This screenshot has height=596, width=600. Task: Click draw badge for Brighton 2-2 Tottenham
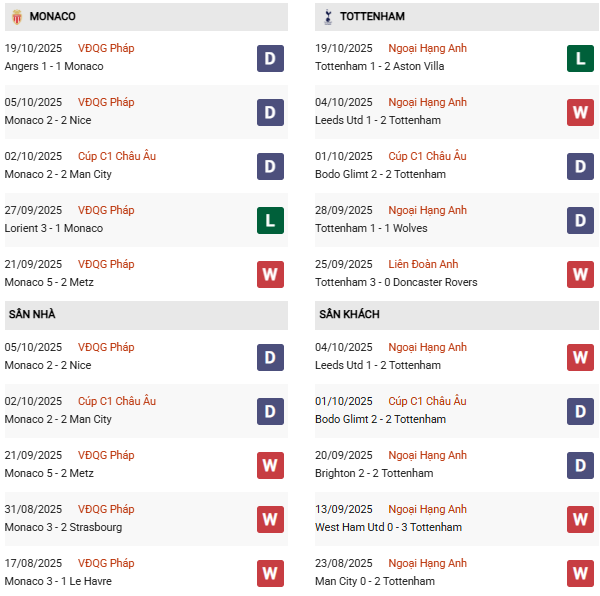[580, 465]
